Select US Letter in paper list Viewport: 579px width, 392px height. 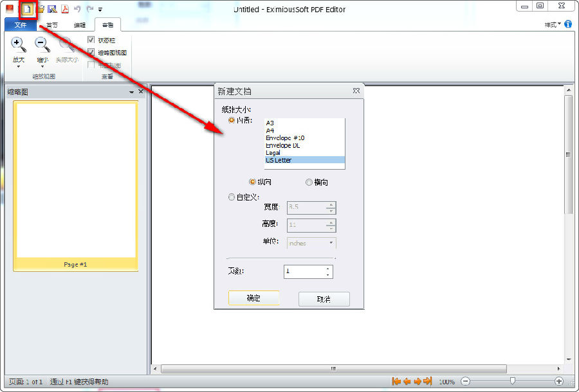coord(305,160)
